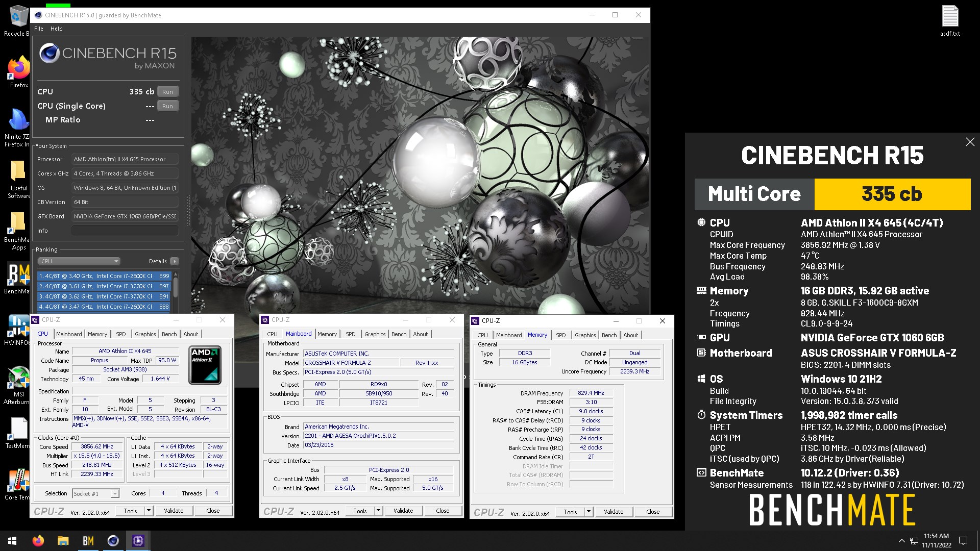
Task: Select ranking entry i7-2600K scoring 899
Action: 104,276
